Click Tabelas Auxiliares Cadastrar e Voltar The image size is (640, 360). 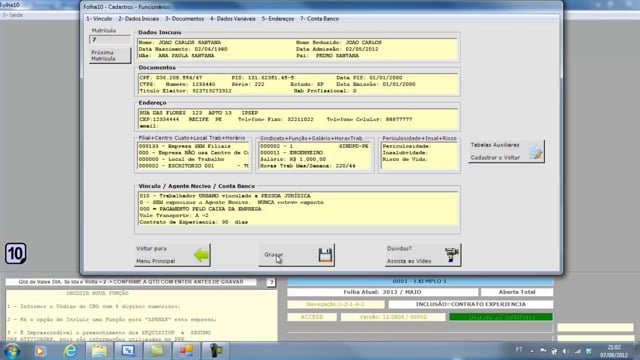[x=506, y=151]
